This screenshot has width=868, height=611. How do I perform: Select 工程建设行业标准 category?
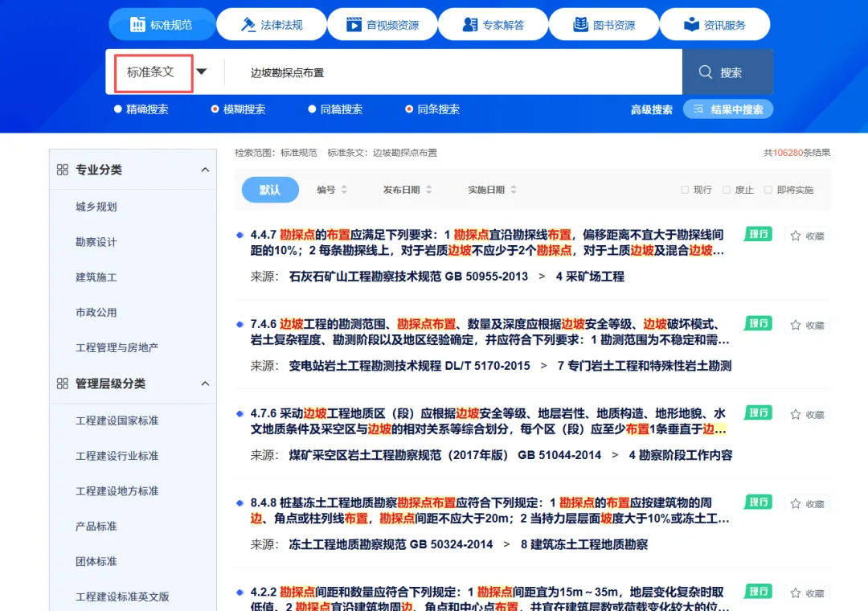point(117,456)
